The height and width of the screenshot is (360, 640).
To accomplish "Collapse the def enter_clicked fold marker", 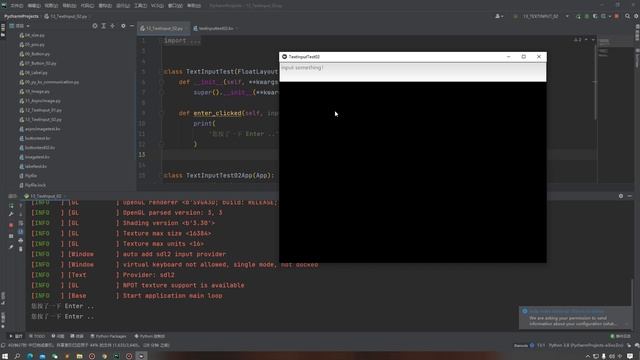I will (162, 113).
